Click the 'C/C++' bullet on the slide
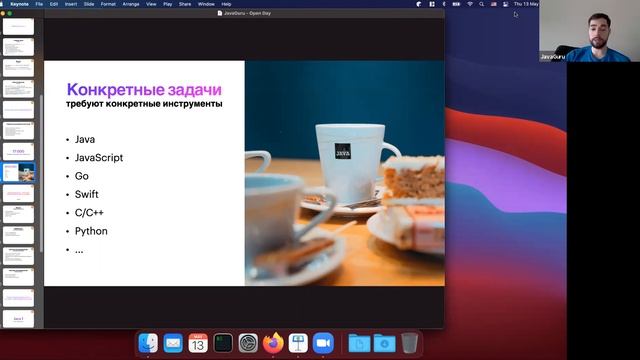The image size is (640, 360). pos(89,213)
